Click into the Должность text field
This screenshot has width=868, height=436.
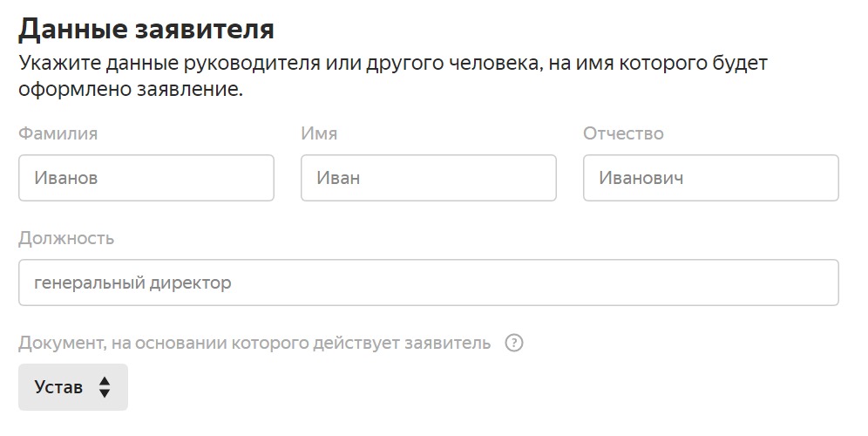coord(429,283)
